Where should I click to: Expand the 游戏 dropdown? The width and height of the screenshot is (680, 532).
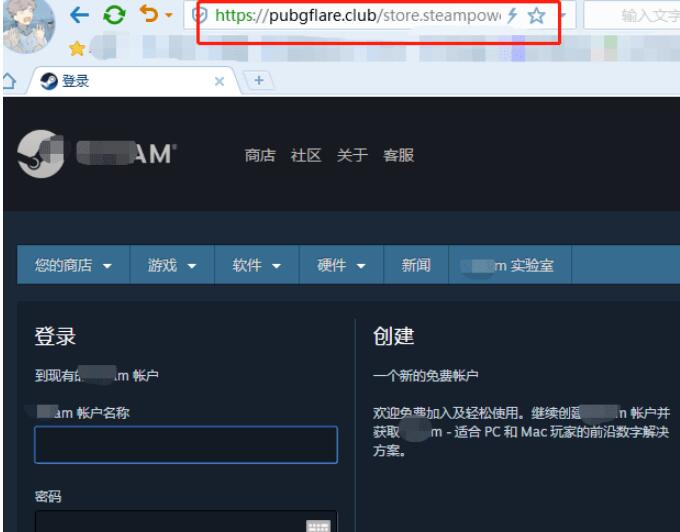[x=172, y=265]
